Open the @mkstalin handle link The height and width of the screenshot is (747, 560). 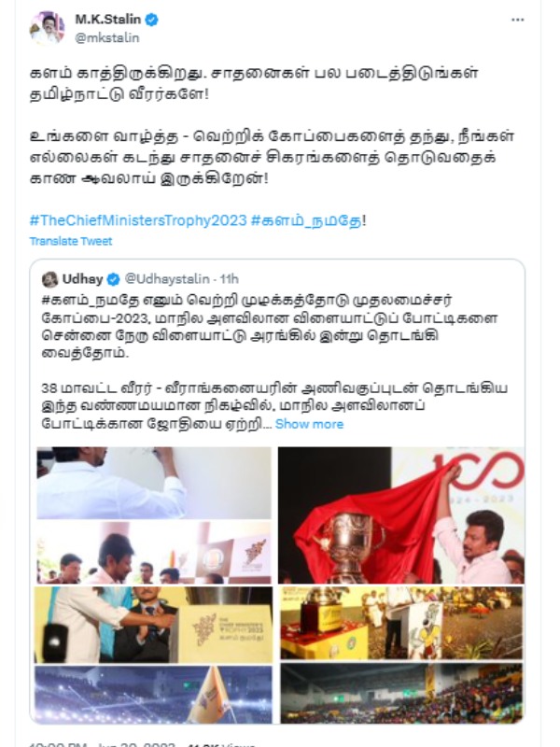click(107, 37)
